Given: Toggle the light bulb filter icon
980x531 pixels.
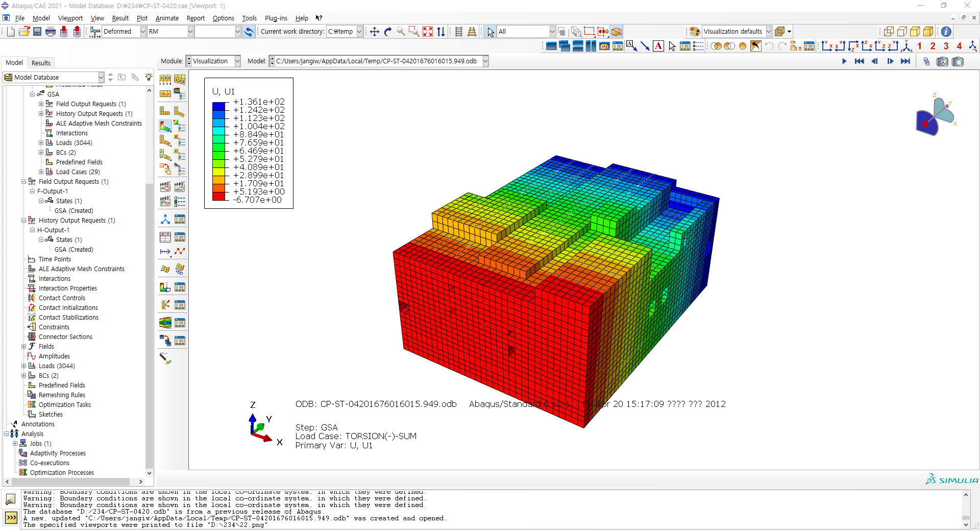Looking at the screenshot, I should [149, 77].
